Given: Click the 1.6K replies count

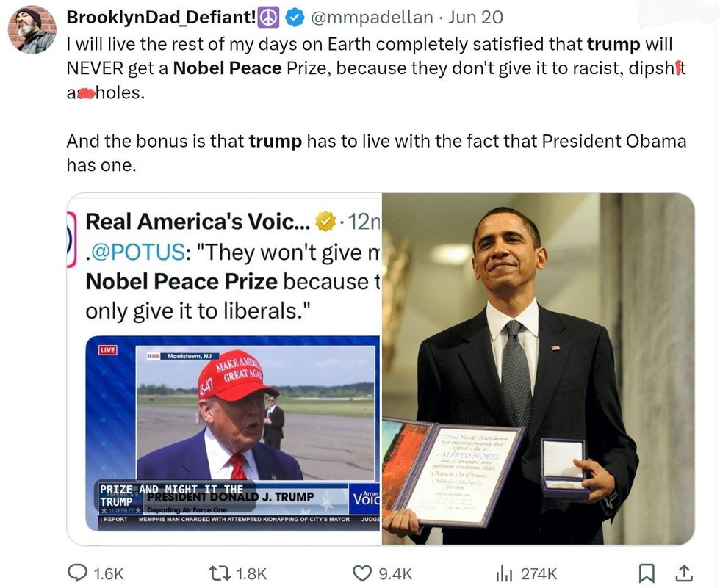Looking at the screenshot, I should (x=109, y=574).
